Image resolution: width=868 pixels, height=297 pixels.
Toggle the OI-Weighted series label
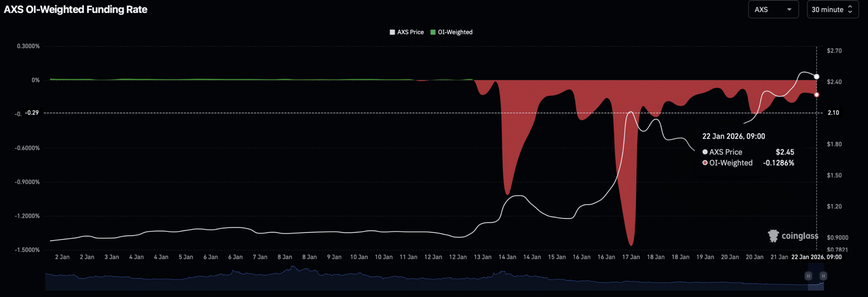(455, 33)
